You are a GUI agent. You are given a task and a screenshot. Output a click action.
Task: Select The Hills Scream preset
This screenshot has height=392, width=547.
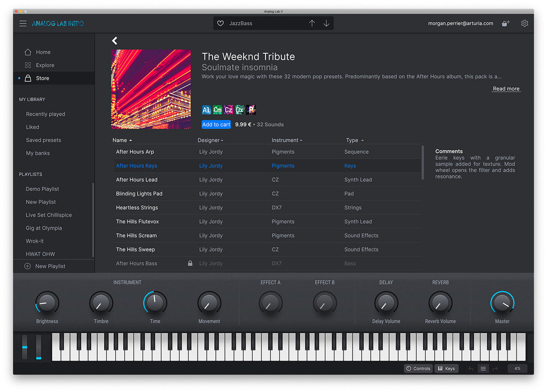pos(268,236)
